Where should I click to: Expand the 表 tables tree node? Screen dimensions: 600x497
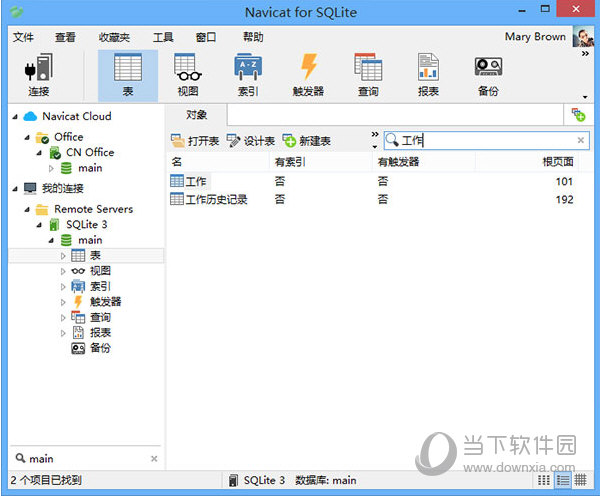point(63,256)
